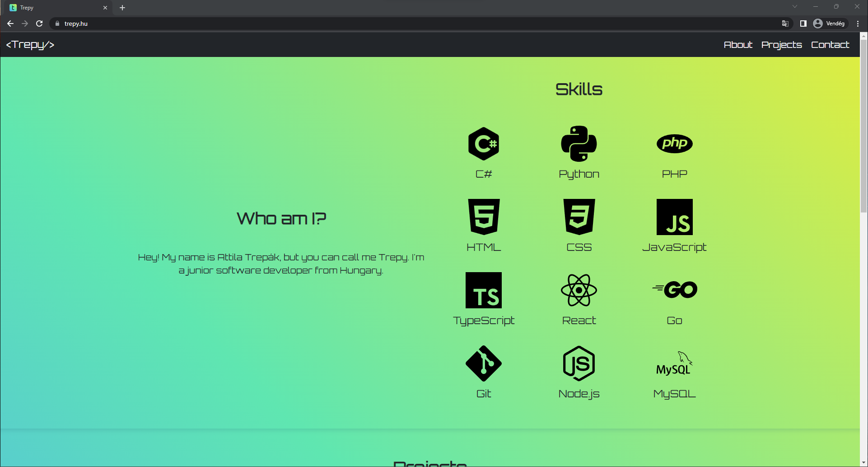This screenshot has width=868, height=467.
Task: Click the padlock site info icon
Action: click(57, 24)
